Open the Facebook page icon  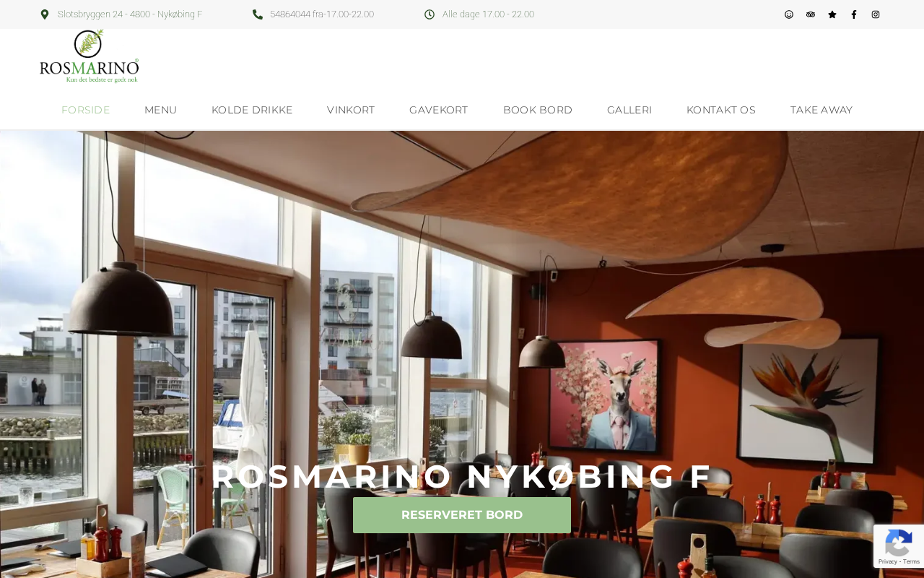[854, 14]
